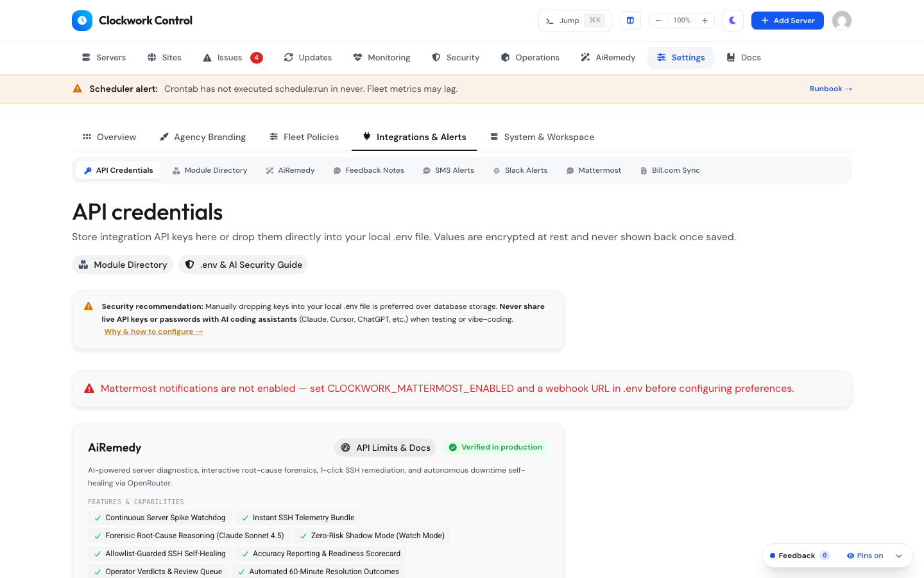Toggle dark mode moon icon
This screenshot has width=924, height=578.
coord(733,21)
